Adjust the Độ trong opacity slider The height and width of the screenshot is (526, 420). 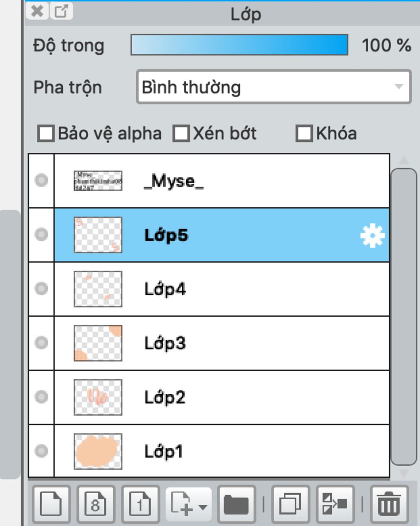(x=239, y=45)
